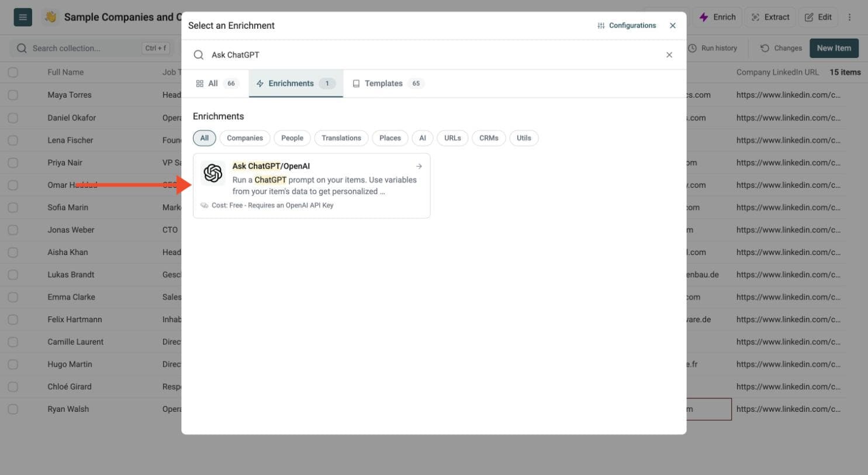Select the All filter chip
Image resolution: width=868 pixels, height=475 pixels.
click(x=205, y=138)
